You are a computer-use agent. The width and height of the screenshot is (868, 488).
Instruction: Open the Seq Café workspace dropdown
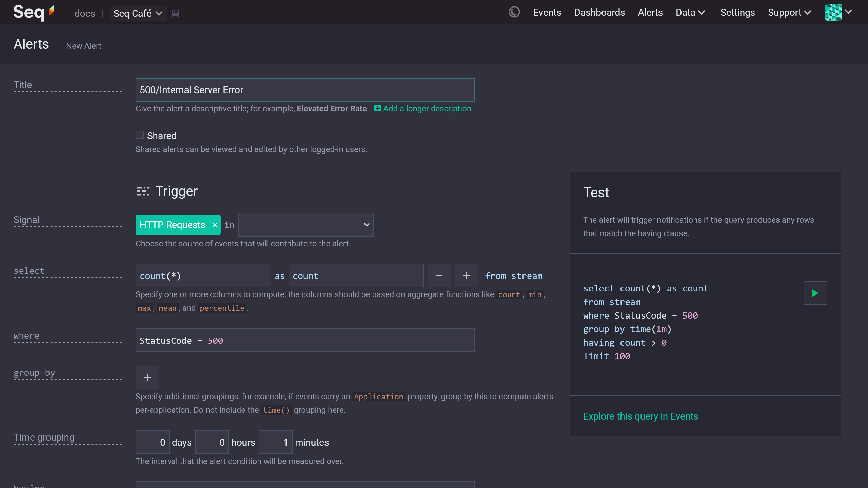click(138, 13)
